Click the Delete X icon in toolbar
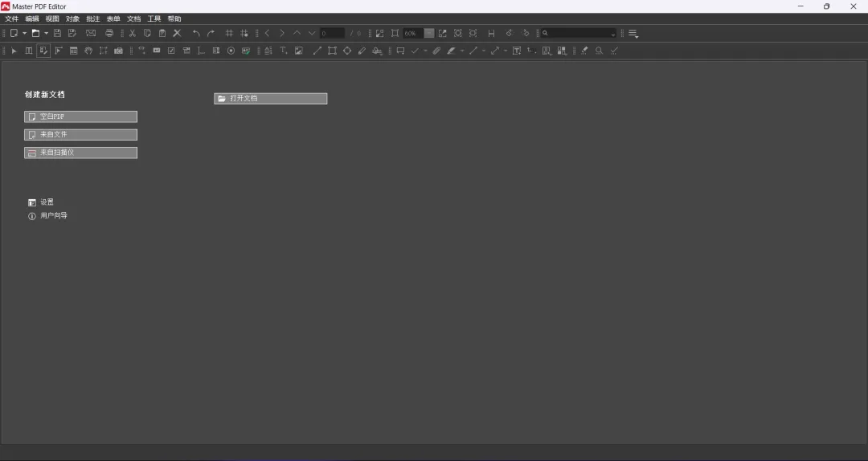868x461 pixels. (x=177, y=33)
